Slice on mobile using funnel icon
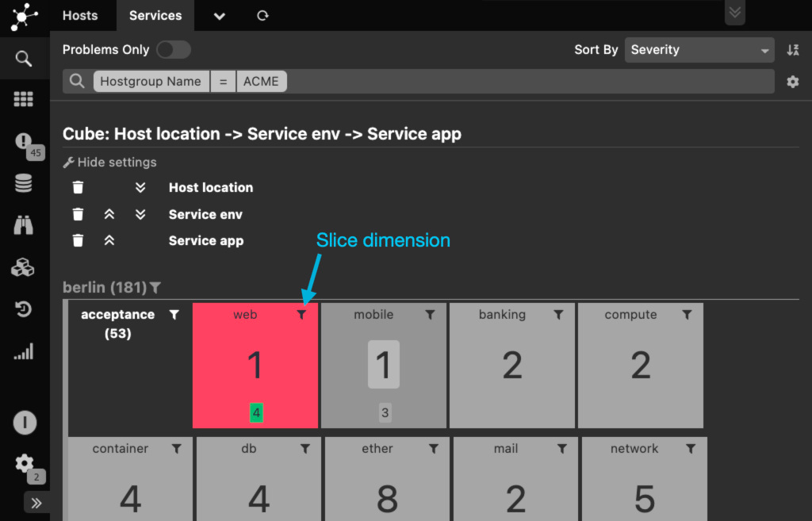This screenshot has height=521, width=812. 431,314
